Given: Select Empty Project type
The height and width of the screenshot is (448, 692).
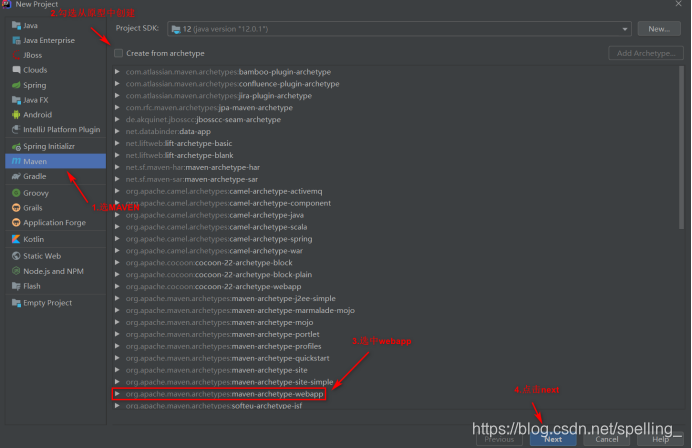Looking at the screenshot, I should point(56,303).
